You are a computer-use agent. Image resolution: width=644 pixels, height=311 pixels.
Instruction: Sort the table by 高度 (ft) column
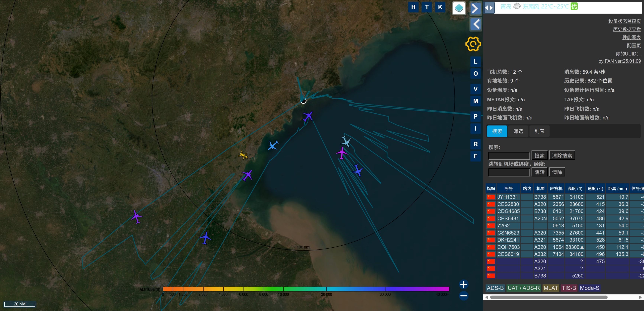tap(575, 189)
